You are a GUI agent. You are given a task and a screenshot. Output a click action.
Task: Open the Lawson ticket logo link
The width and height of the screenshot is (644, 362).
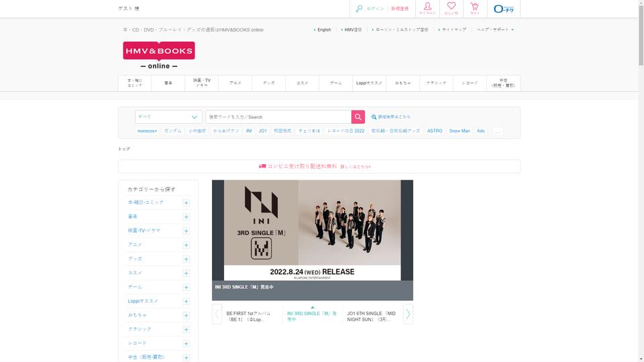click(x=504, y=9)
